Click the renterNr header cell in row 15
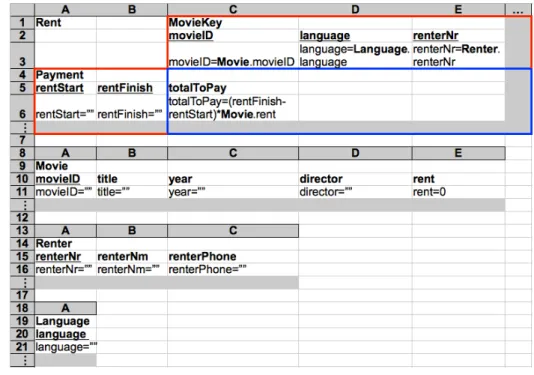This screenshot has height=375, width=534. (x=65, y=256)
